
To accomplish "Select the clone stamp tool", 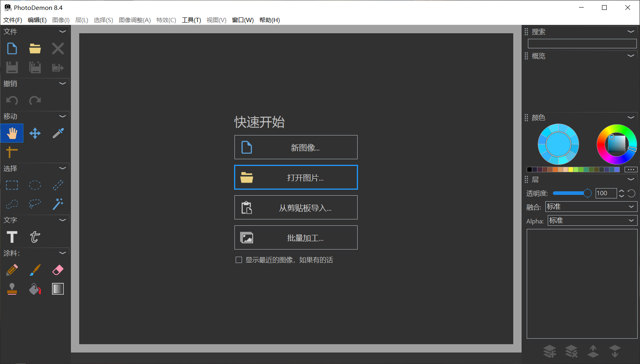I will click(12, 289).
